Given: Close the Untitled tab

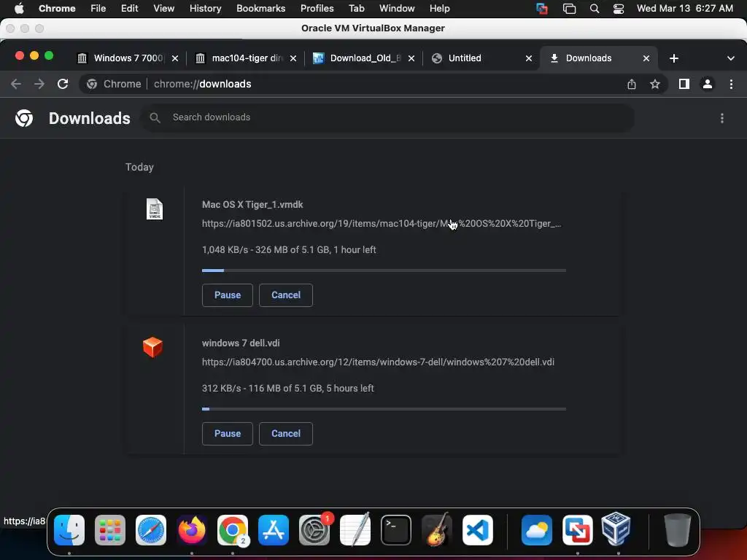Looking at the screenshot, I should click(528, 58).
